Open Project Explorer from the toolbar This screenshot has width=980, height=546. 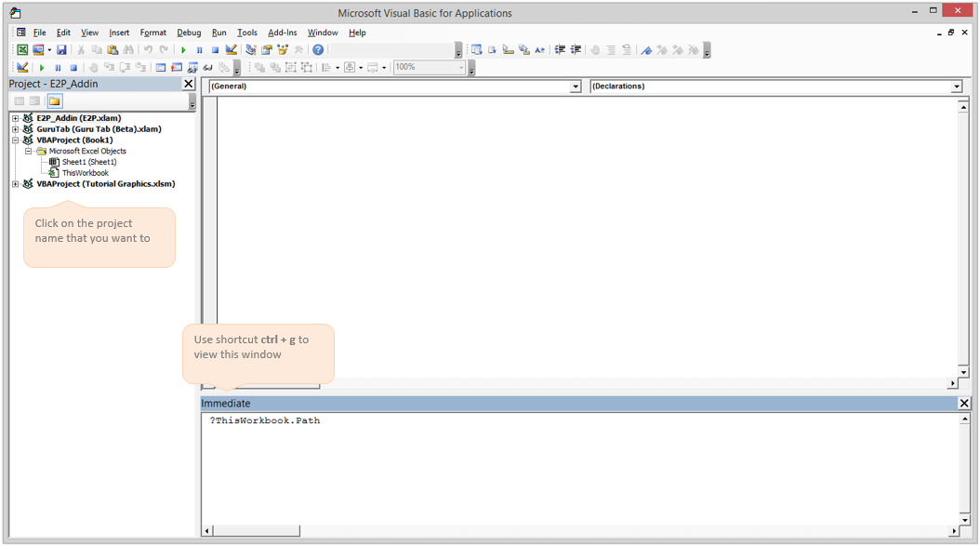point(251,50)
